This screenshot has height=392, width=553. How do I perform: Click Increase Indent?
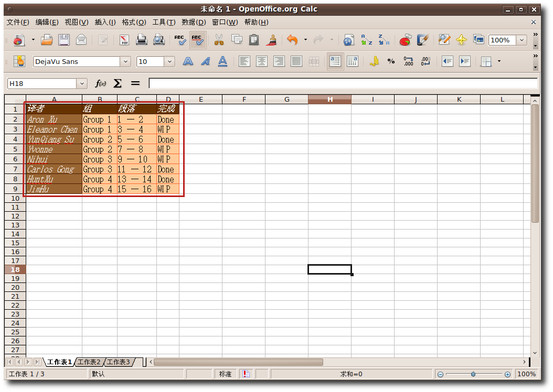pos(464,62)
